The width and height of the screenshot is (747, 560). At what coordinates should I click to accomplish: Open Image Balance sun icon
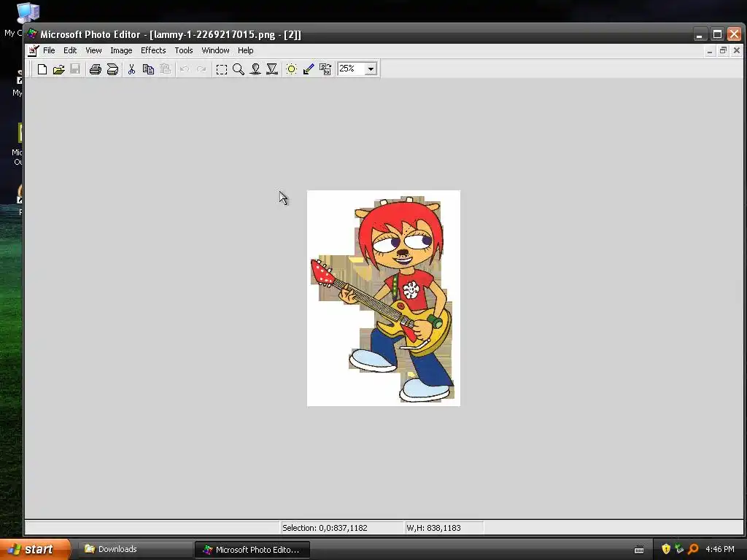click(x=292, y=69)
